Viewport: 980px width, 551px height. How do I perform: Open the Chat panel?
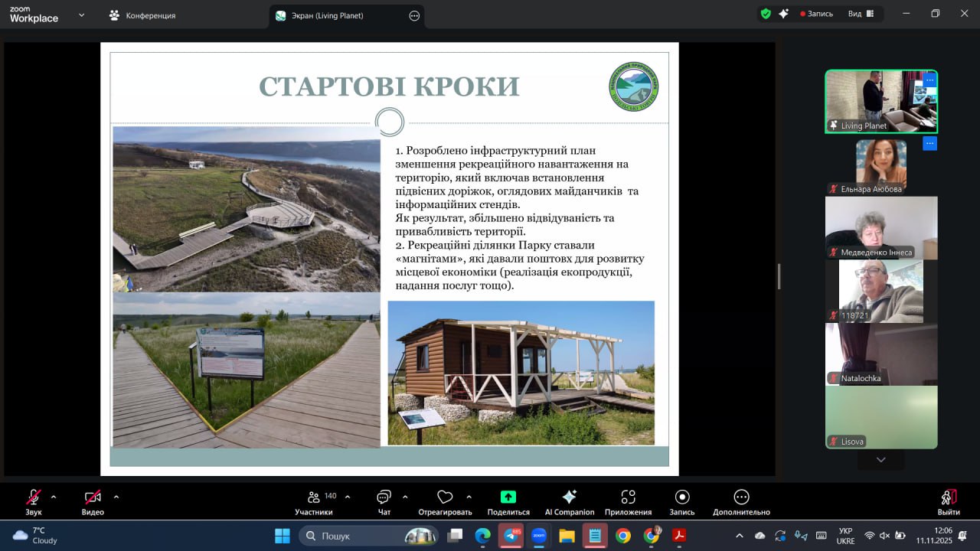tap(384, 501)
